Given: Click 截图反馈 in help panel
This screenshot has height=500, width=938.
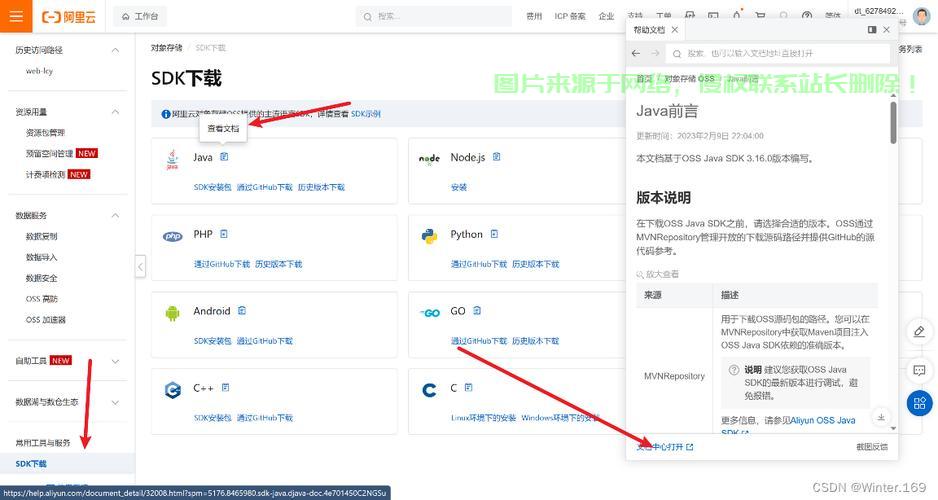Looking at the screenshot, I should 872,447.
